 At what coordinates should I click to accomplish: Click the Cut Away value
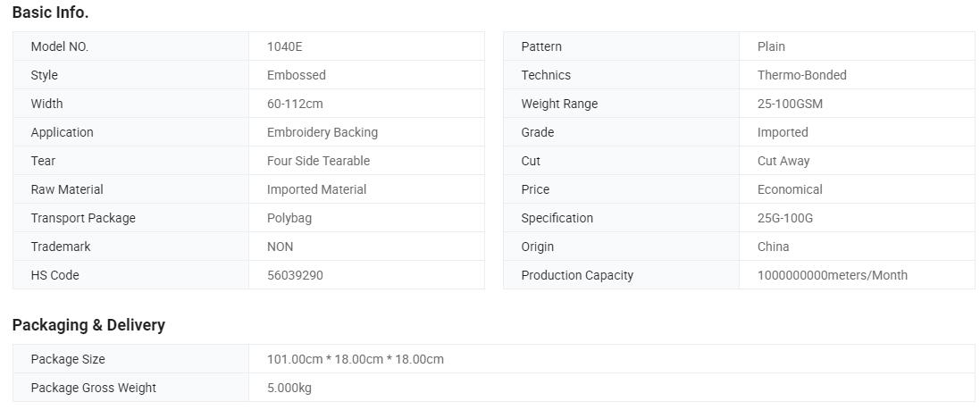click(x=783, y=161)
